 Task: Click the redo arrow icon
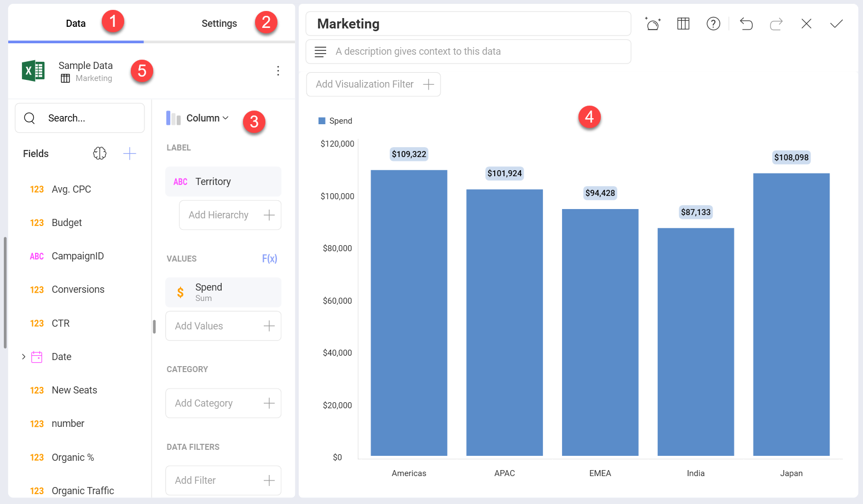coord(777,24)
